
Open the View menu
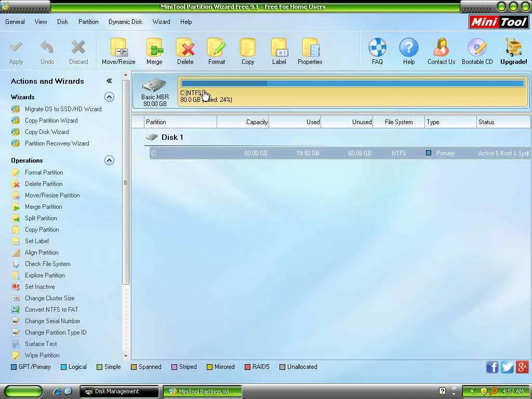click(41, 22)
